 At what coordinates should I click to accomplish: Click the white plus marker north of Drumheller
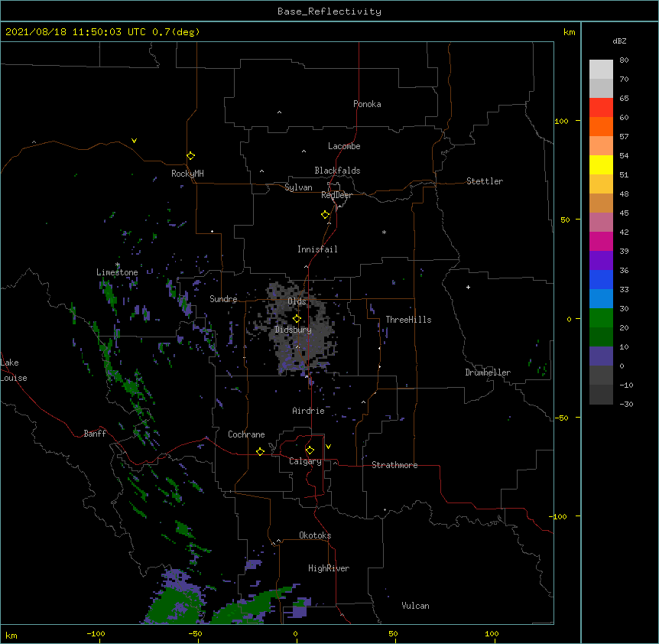pyautogui.click(x=468, y=287)
